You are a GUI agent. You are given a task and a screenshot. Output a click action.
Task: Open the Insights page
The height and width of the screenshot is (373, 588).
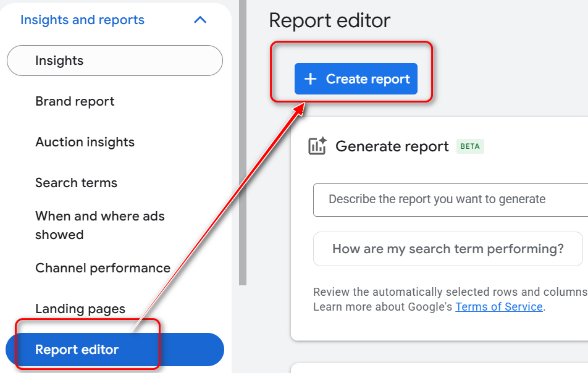click(x=115, y=61)
